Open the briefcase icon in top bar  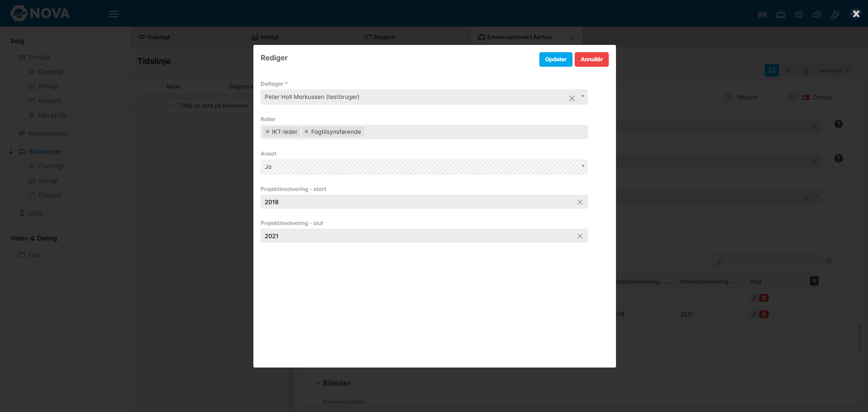click(781, 15)
